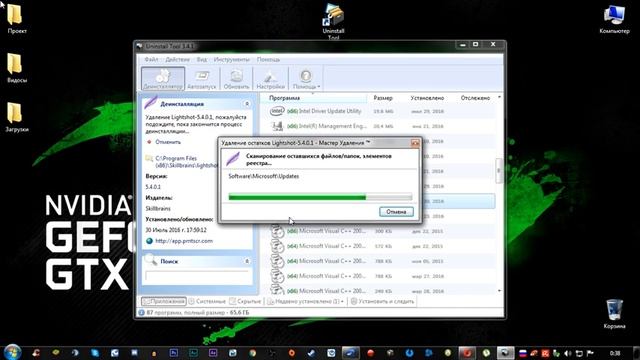Open the Вид menu
The width and height of the screenshot is (640, 360).
(x=202, y=60)
